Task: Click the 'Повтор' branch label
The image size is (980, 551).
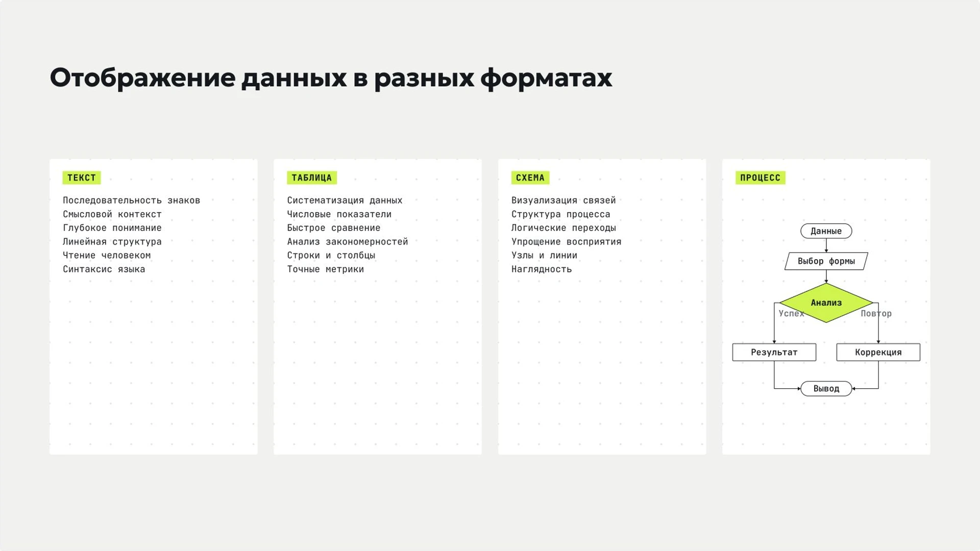Action: (x=876, y=314)
